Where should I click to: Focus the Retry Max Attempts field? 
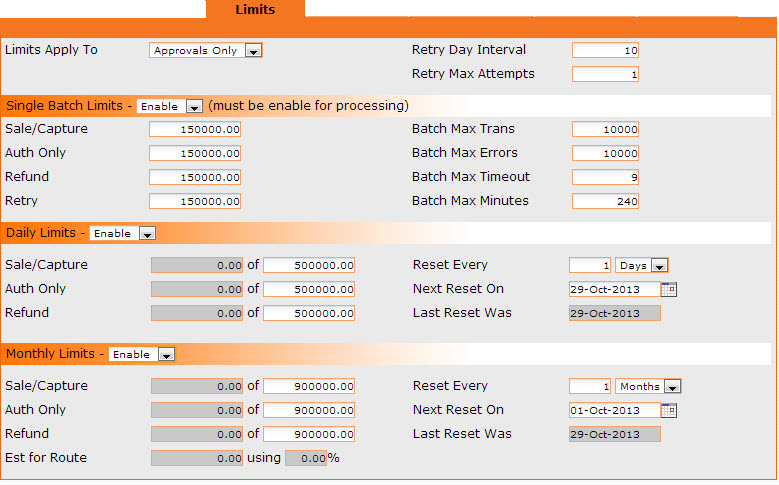pyautogui.click(x=606, y=74)
